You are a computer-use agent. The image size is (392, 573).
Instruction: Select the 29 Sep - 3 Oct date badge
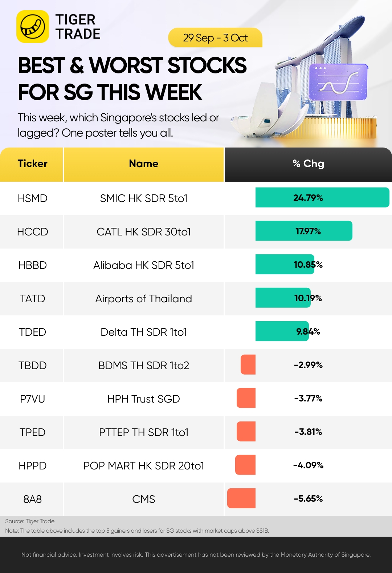[x=215, y=38]
